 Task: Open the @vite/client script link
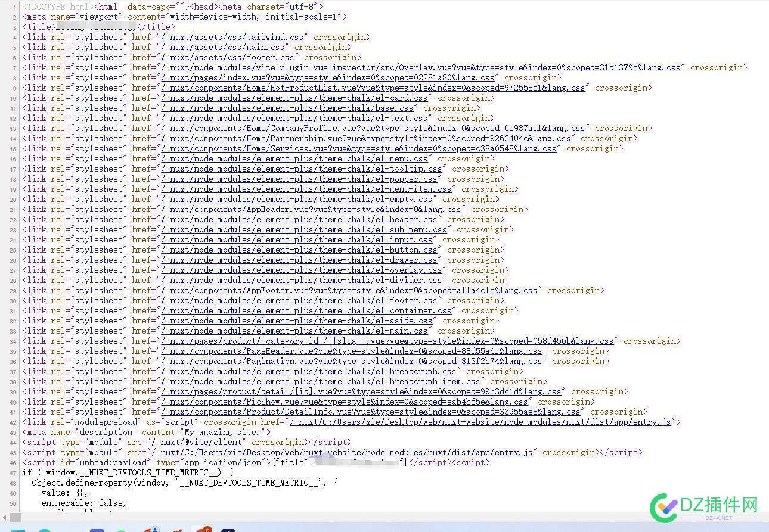(197, 442)
